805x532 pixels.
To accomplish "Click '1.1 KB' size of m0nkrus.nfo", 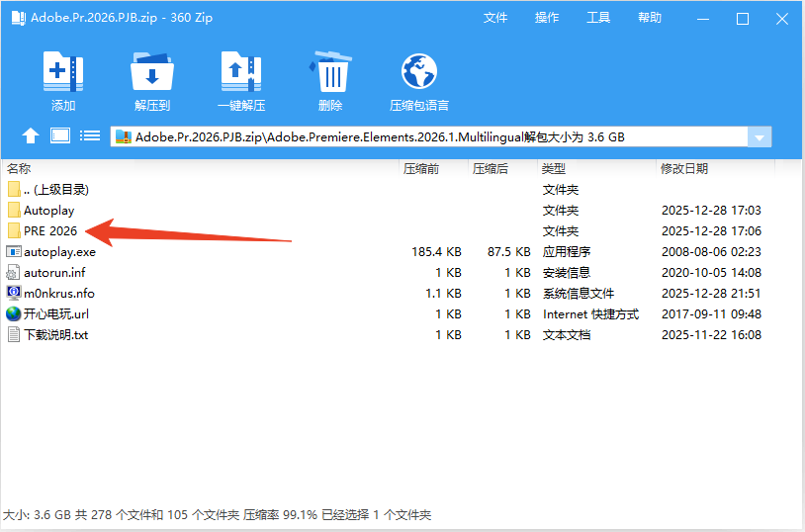I will (443, 294).
